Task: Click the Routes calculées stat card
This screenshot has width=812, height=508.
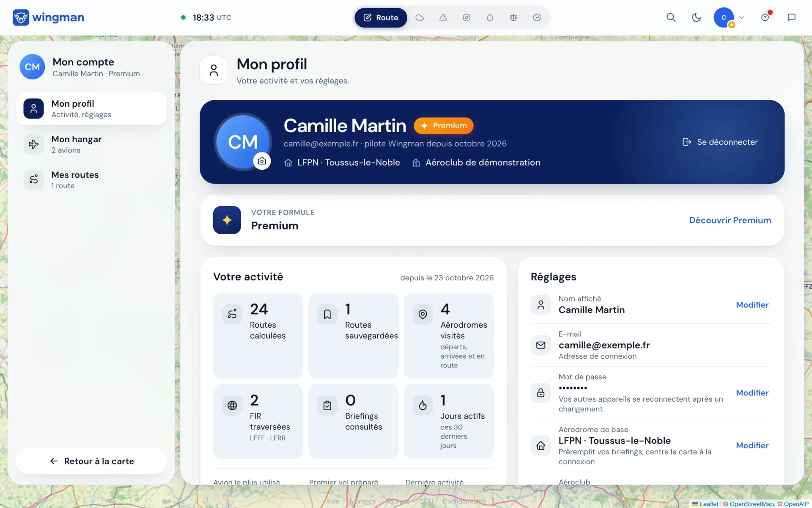Action: click(258, 335)
